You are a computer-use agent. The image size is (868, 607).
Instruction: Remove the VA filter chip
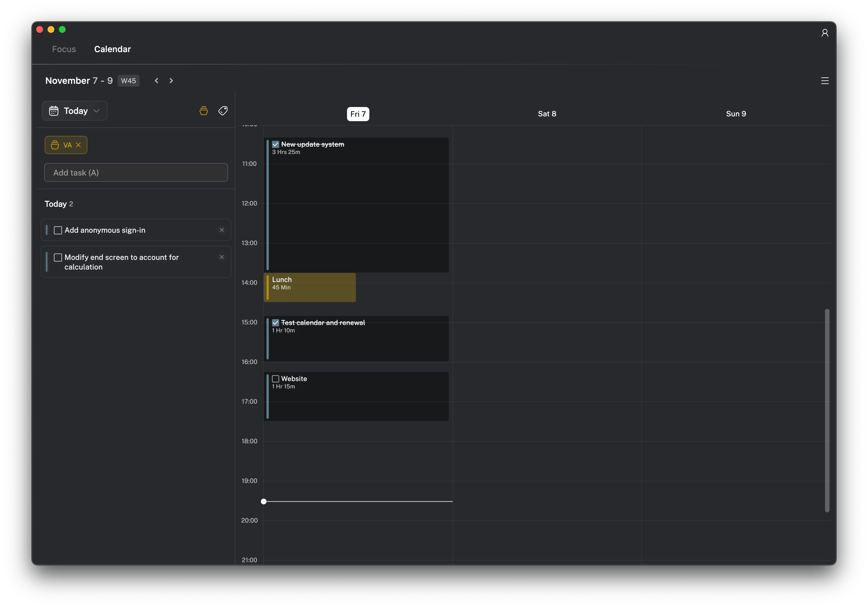click(x=78, y=145)
